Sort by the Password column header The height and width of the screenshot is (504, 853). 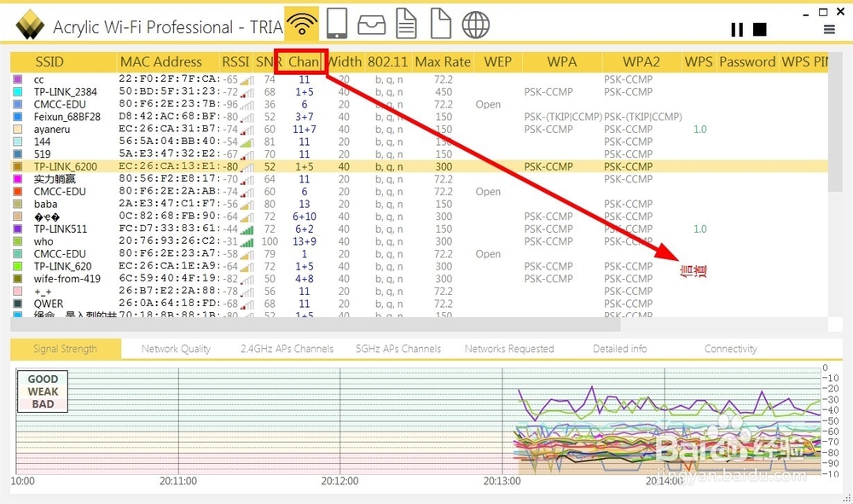point(747,62)
